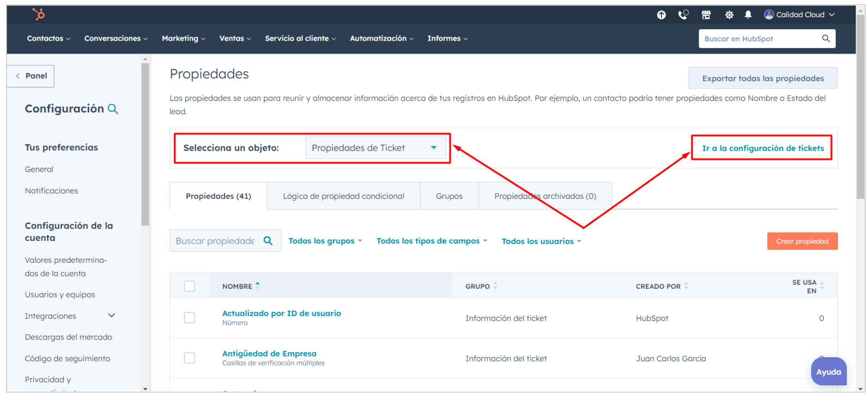Expand the Integraciones sidebar section
868x396 pixels.
pyautogui.click(x=111, y=316)
